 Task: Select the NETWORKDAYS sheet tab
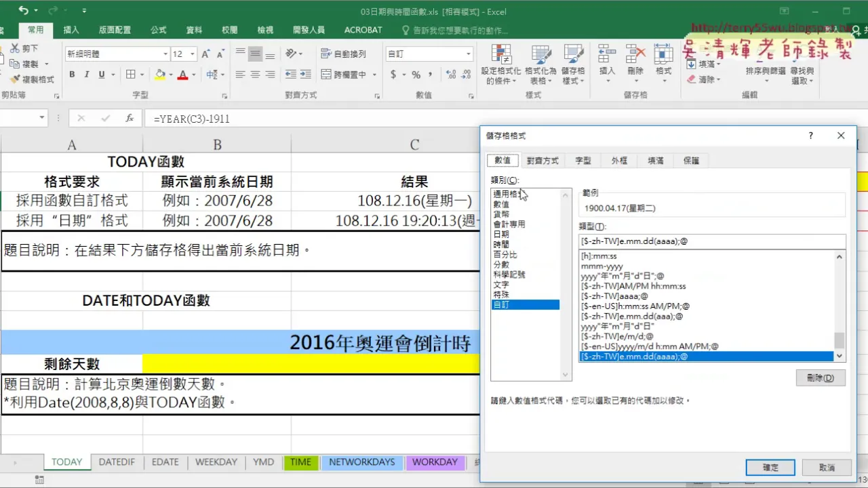pos(361,462)
